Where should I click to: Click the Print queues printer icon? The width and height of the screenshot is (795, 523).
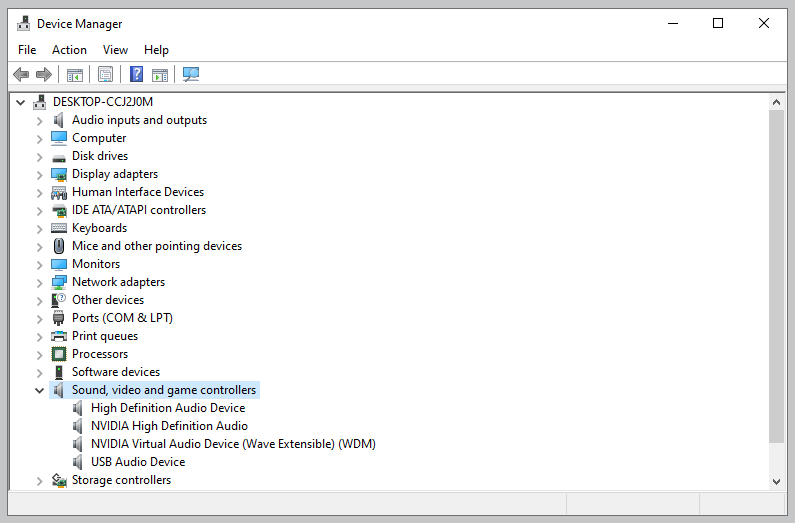click(59, 336)
